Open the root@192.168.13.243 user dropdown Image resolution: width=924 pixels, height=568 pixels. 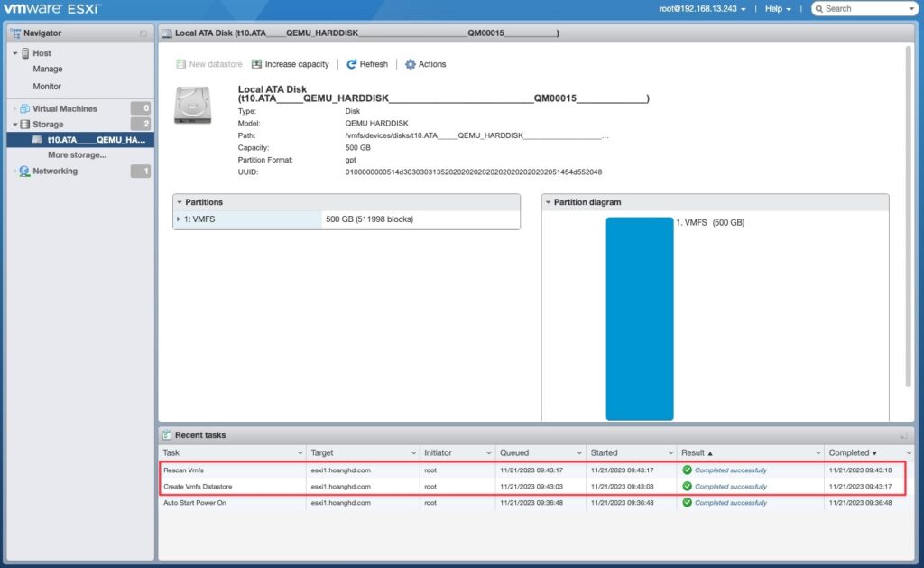[x=702, y=9]
